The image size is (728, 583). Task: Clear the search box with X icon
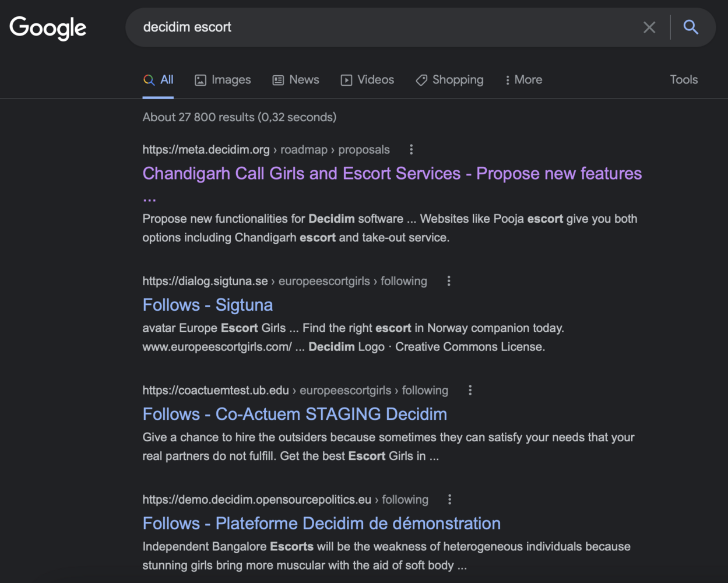click(x=649, y=27)
